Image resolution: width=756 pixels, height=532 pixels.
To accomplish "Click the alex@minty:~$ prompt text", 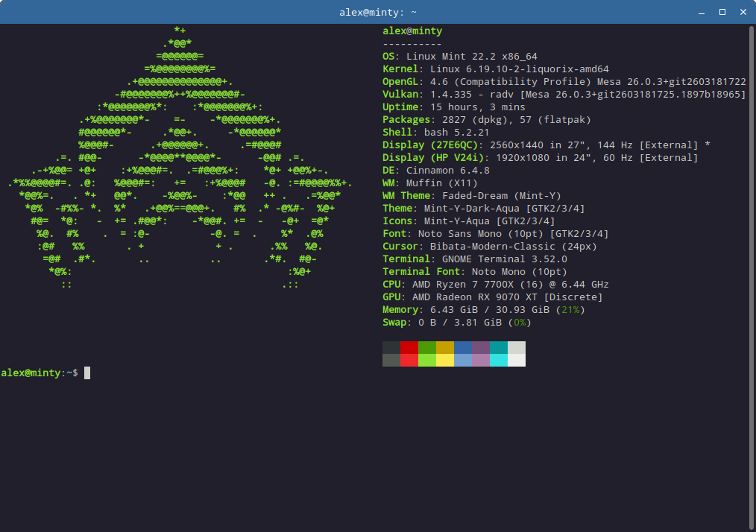I will (40, 373).
